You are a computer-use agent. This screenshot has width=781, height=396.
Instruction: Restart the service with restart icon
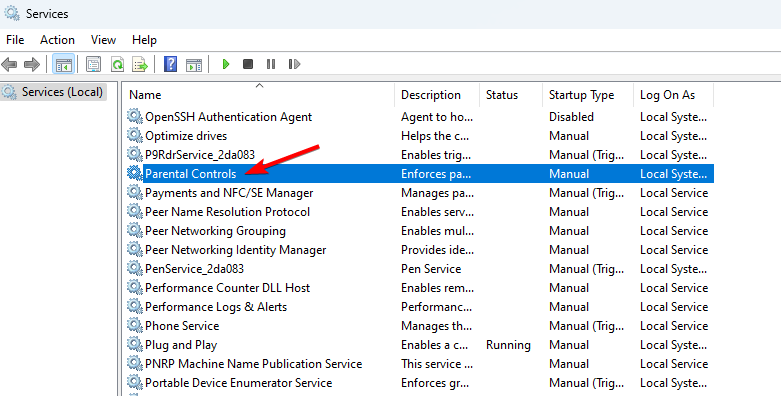point(294,64)
